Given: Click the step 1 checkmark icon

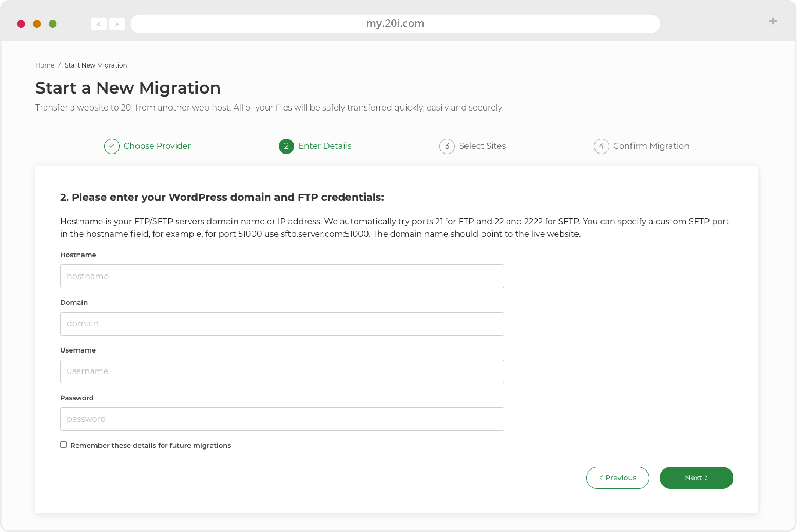Looking at the screenshot, I should pos(112,145).
